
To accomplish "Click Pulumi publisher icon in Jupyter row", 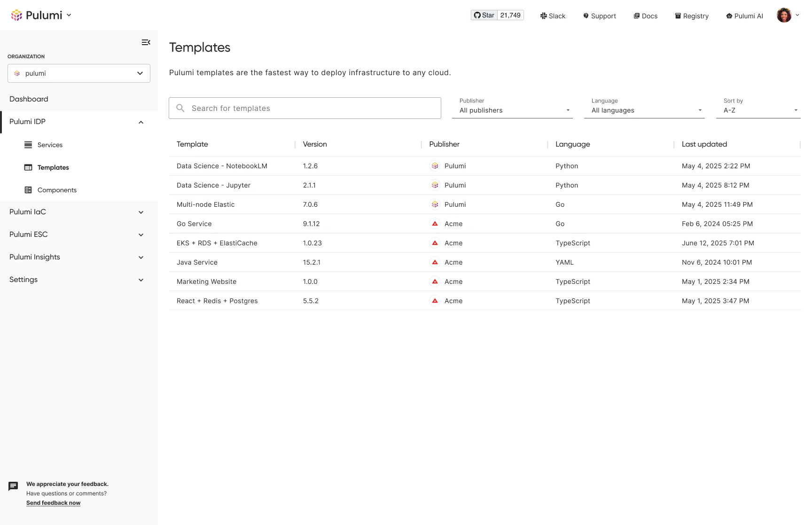I will (x=435, y=185).
